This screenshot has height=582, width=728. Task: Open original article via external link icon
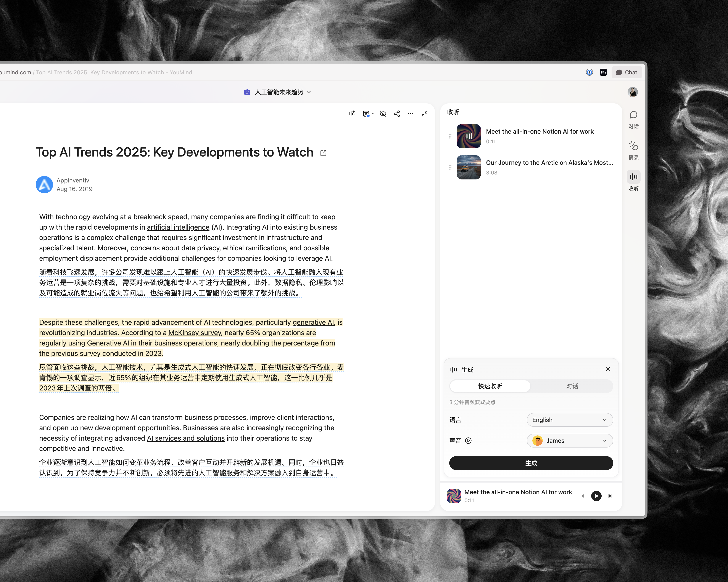(x=323, y=153)
